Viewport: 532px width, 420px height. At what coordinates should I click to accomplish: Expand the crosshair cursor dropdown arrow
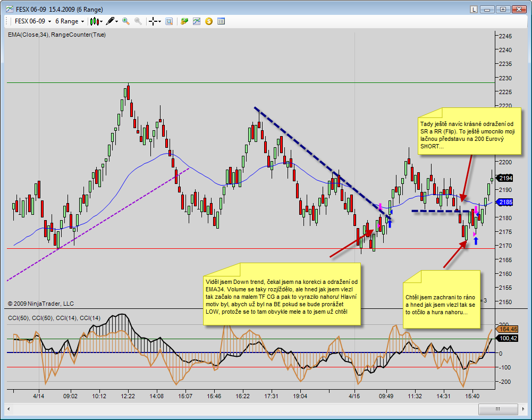point(159,22)
